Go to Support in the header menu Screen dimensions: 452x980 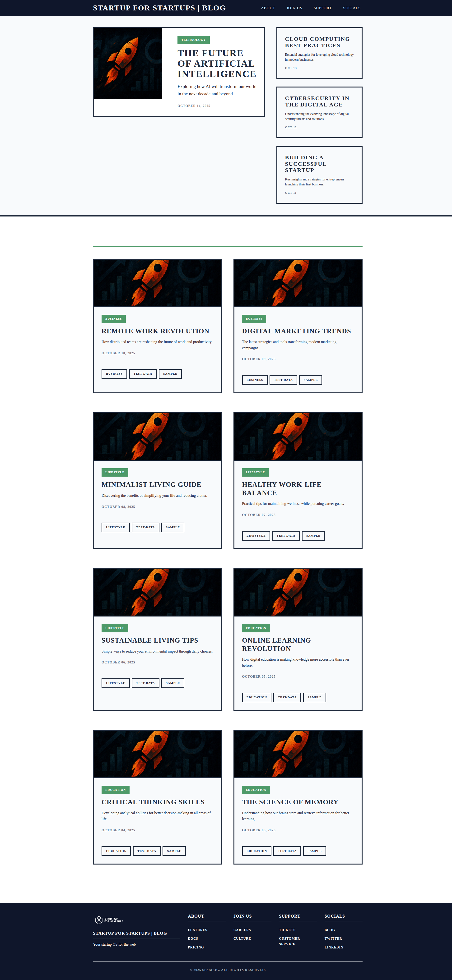click(x=322, y=8)
